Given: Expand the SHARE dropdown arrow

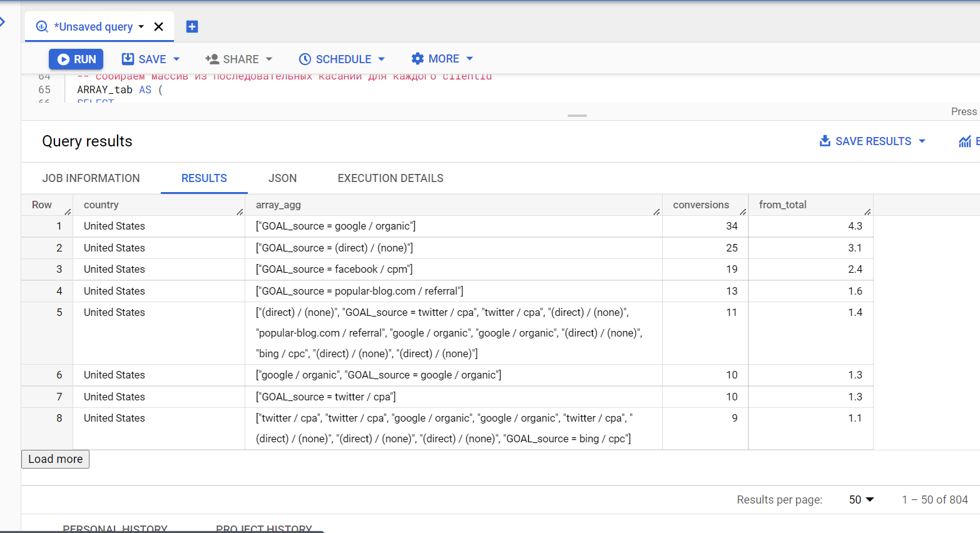Looking at the screenshot, I should [x=269, y=59].
